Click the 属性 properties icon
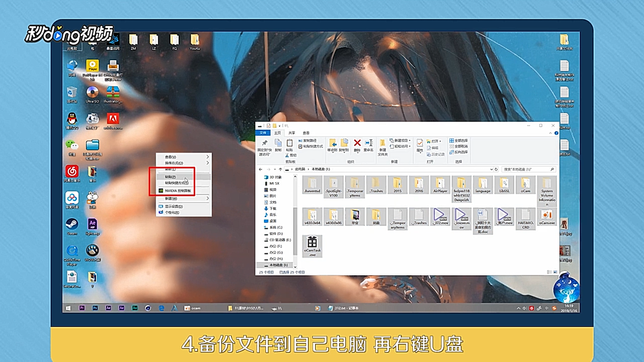The height and width of the screenshot is (362, 644). tap(420, 143)
